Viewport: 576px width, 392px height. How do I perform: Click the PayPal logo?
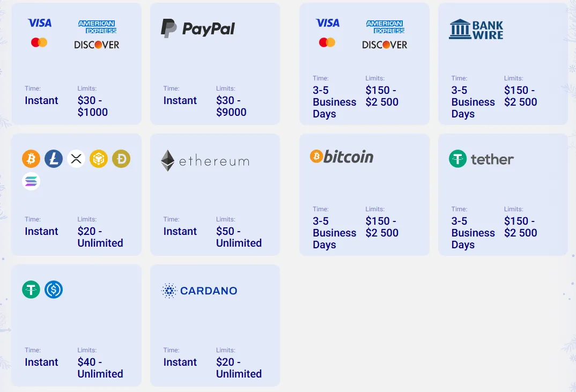coord(198,28)
